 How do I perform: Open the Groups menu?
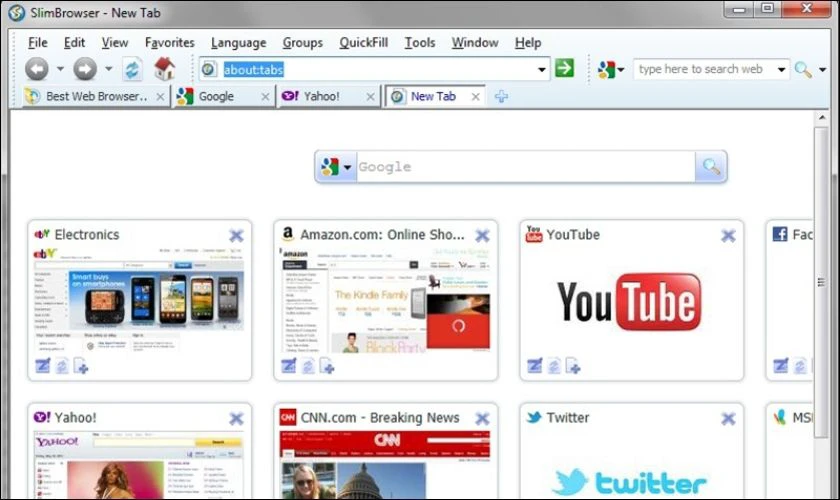click(x=303, y=43)
